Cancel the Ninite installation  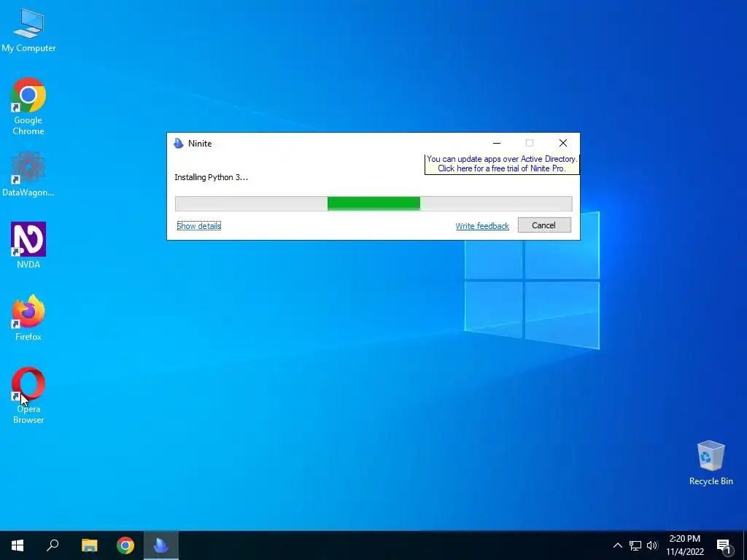[544, 225]
